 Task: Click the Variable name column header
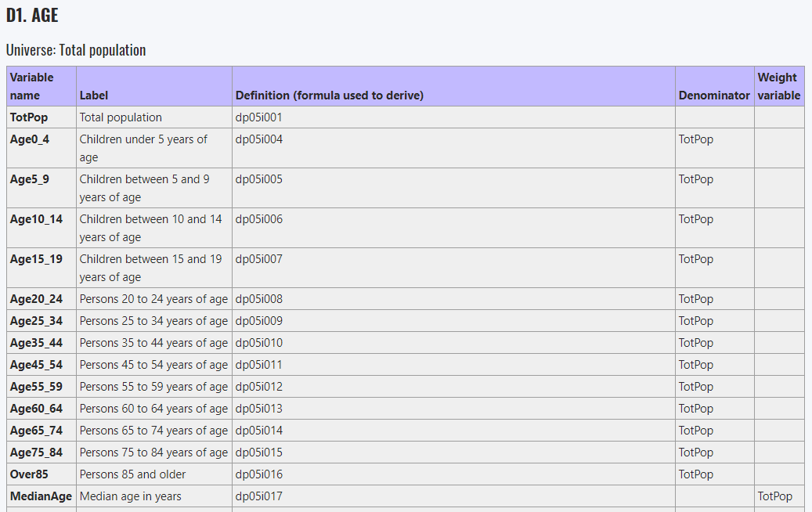coord(32,86)
